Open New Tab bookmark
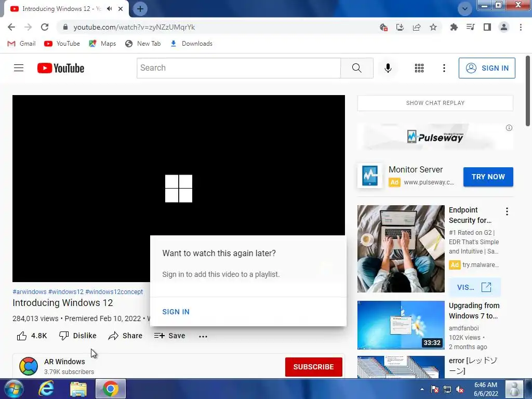The image size is (532, 399). (x=142, y=44)
